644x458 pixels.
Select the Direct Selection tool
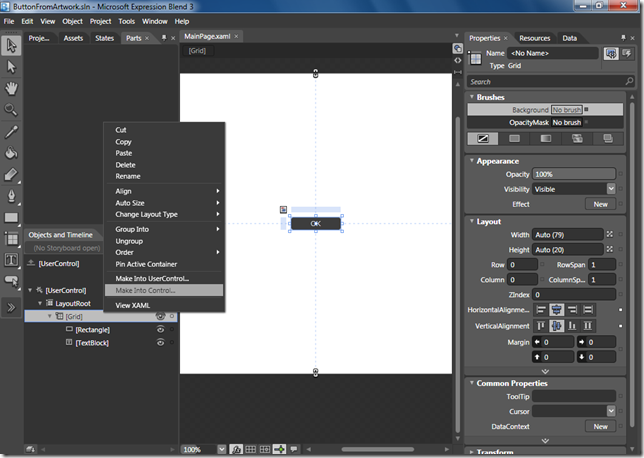pos(11,67)
